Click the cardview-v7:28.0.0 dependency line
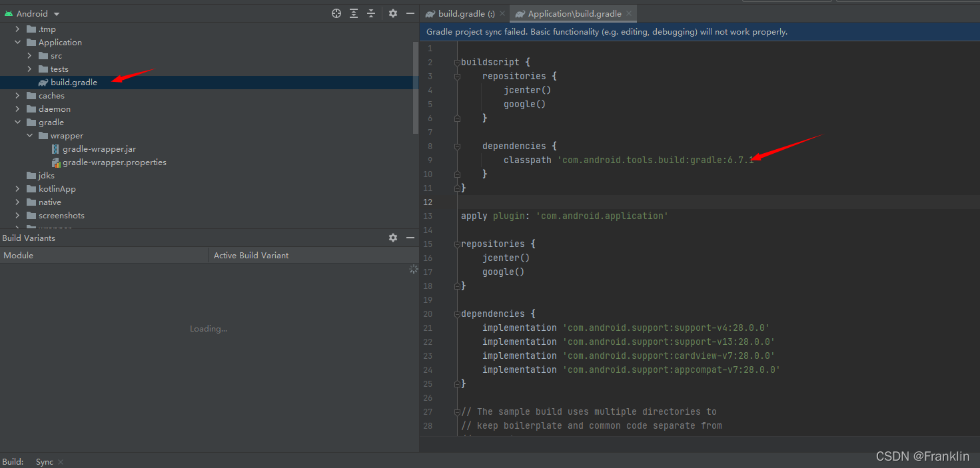Image resolution: width=980 pixels, height=468 pixels. 629,355
